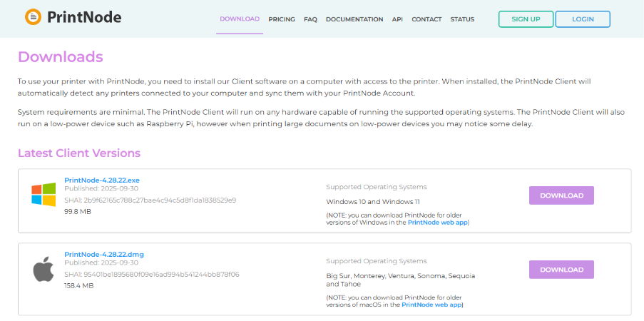Image resolution: width=644 pixels, height=321 pixels.
Task: Click the PrintNode brand name text
Action: 84,17
